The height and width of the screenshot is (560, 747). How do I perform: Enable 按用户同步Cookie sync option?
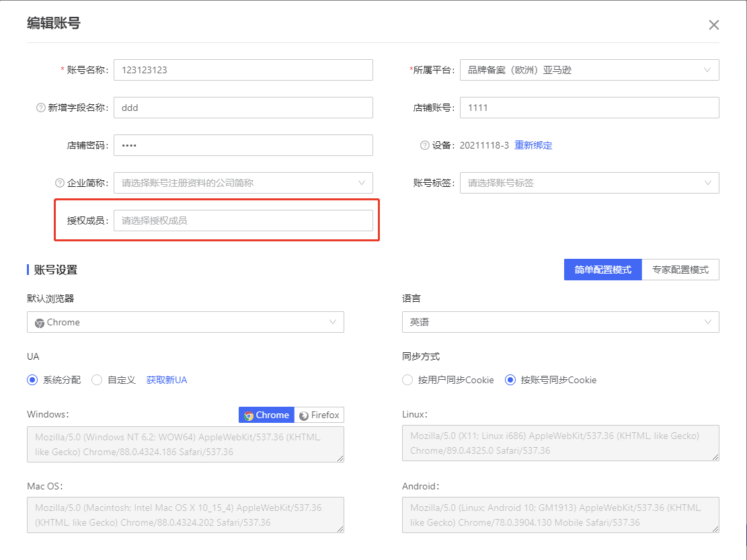coord(407,380)
